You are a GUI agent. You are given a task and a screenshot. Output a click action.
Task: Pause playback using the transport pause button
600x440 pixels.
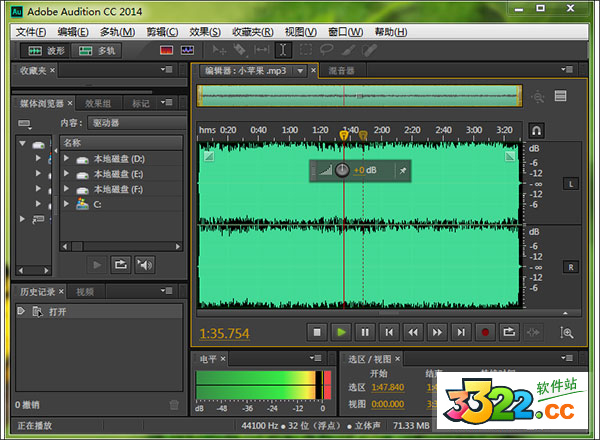coord(365,332)
